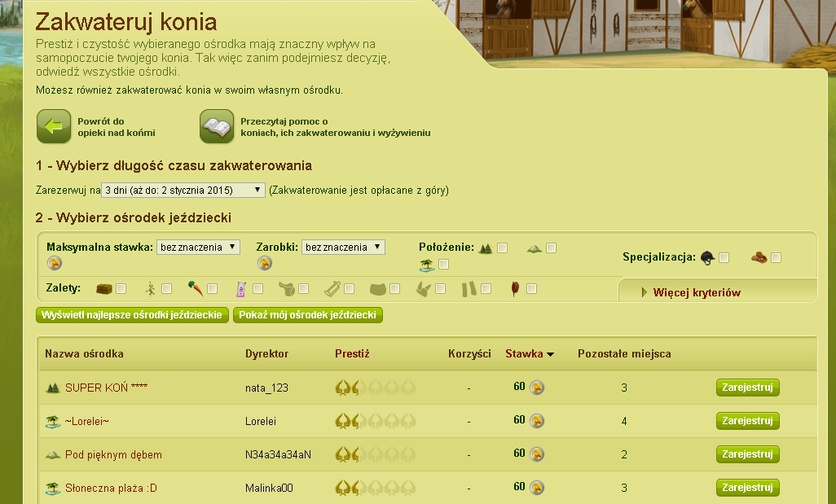
Task: Open ~Lorelei~ center link
Action: point(87,422)
